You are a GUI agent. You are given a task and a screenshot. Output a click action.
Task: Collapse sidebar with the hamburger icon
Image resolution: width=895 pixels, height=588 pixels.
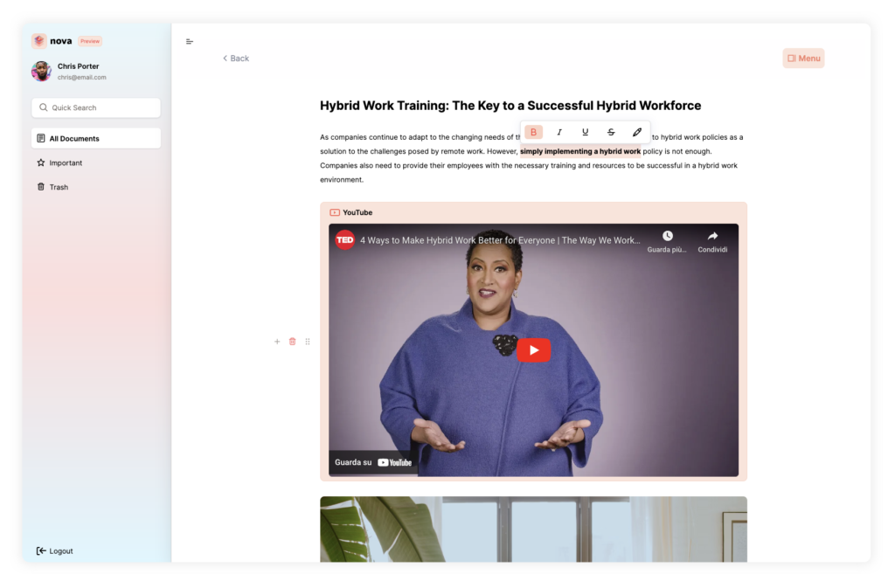(x=190, y=42)
